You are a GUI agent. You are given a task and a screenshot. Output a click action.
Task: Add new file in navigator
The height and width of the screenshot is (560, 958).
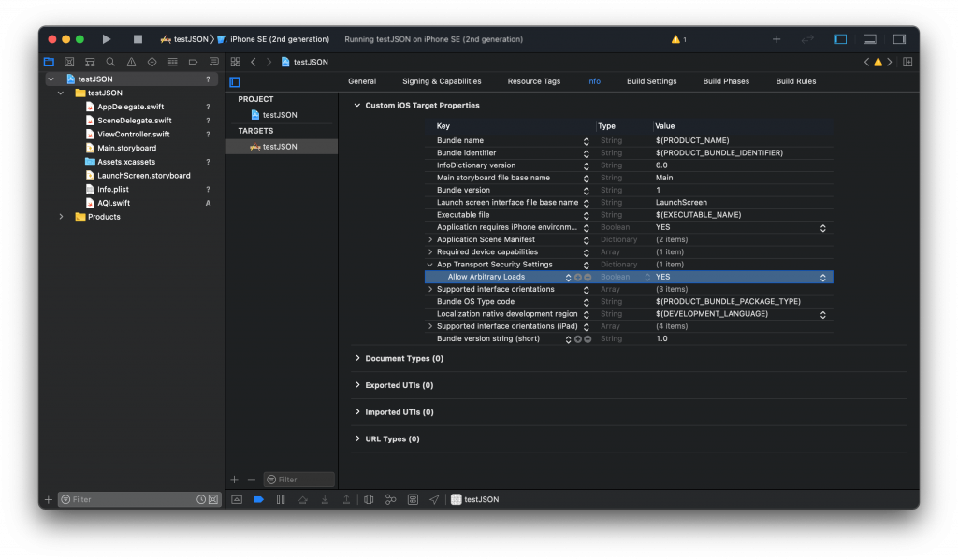pos(49,499)
